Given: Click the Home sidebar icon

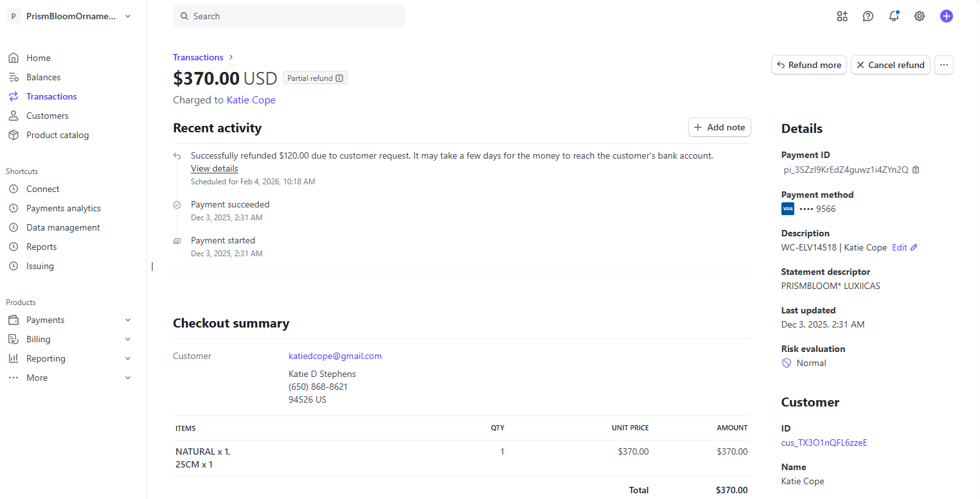Looking at the screenshot, I should point(13,58).
